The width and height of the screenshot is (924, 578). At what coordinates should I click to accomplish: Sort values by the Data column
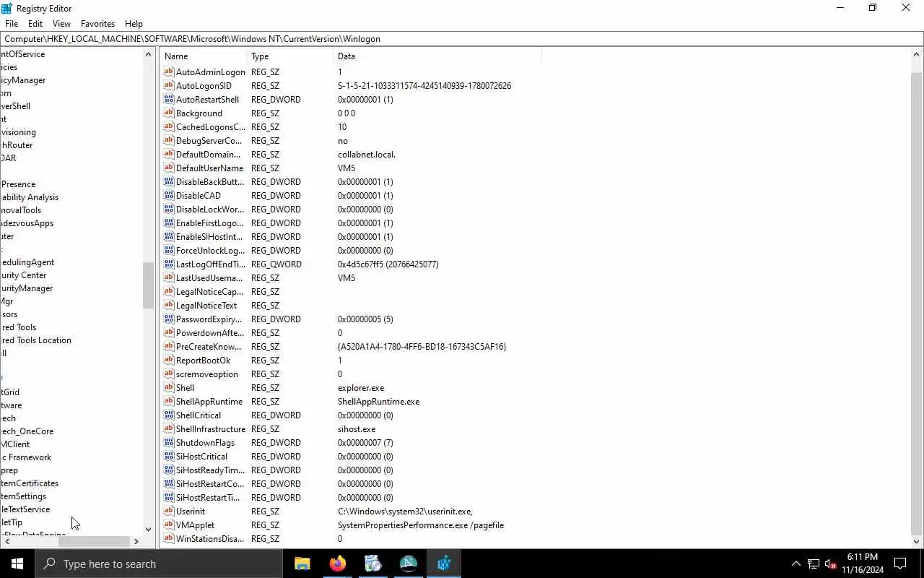(x=437, y=56)
